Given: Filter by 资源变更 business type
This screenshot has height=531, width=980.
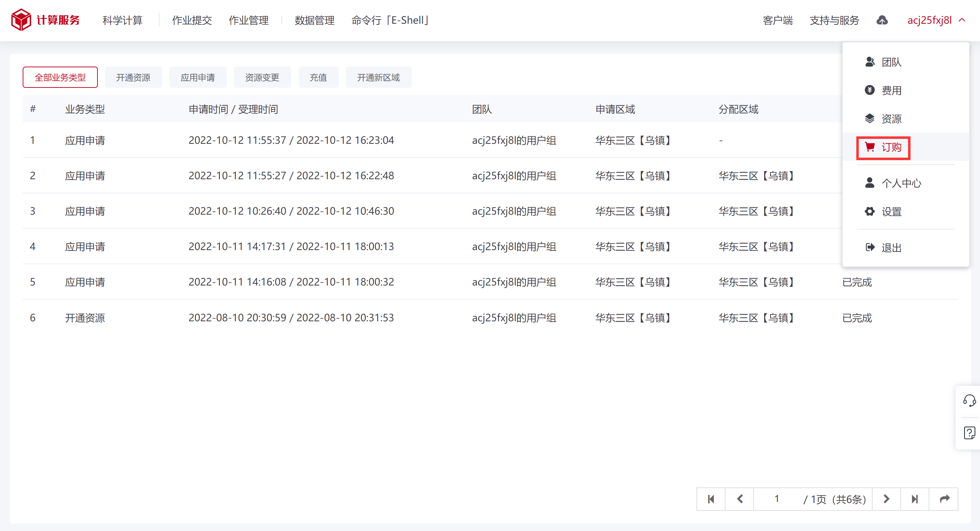Looking at the screenshot, I should [262, 78].
